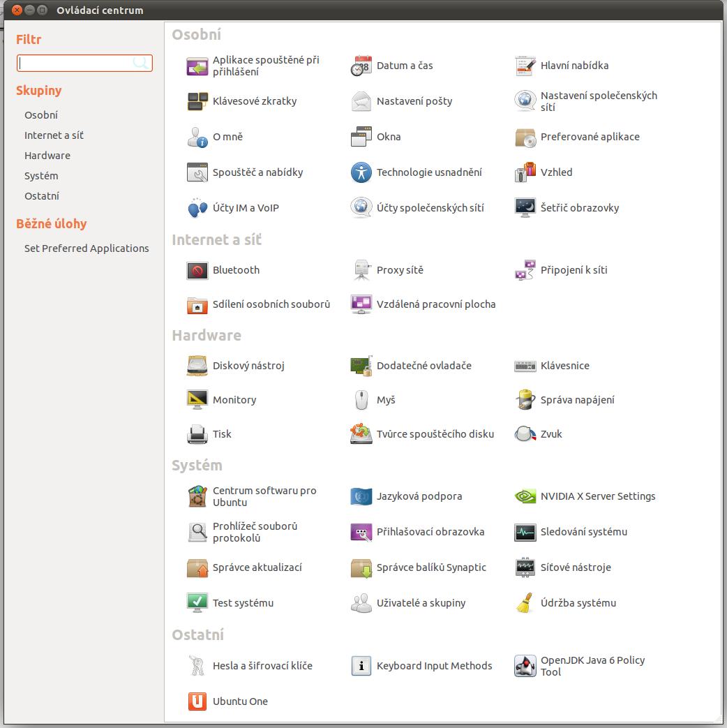727x728 pixels.
Task: Open Správa napájení label
Action: [578, 400]
